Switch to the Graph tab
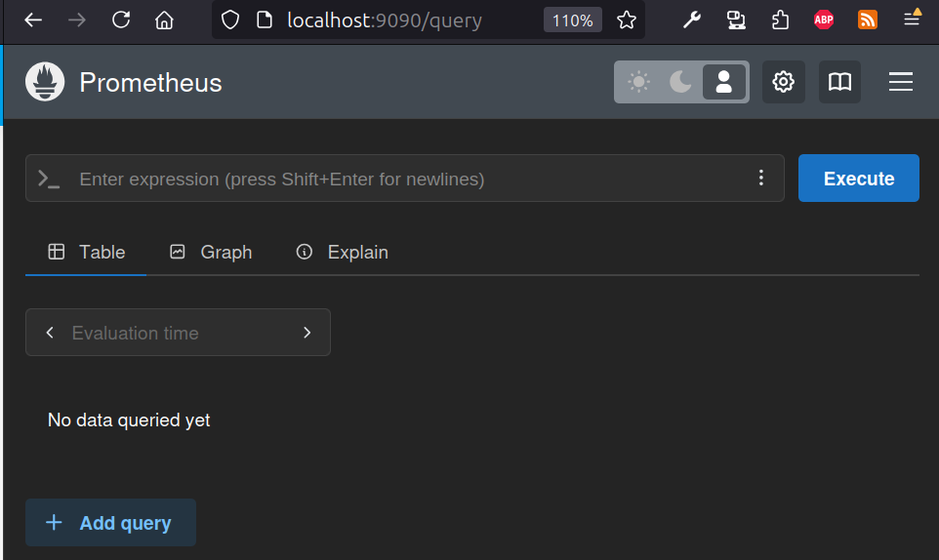The height and width of the screenshot is (560, 939). (211, 252)
